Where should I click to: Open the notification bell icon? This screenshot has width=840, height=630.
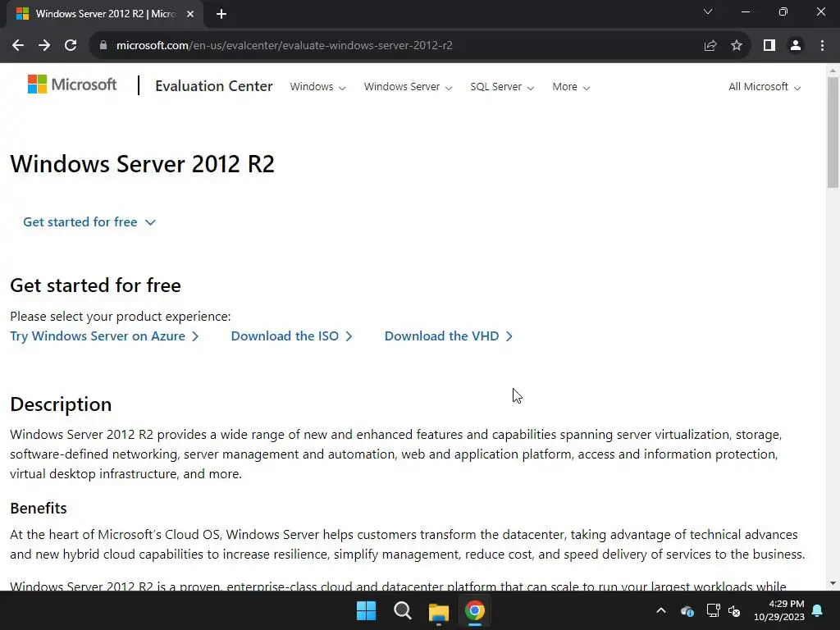[x=818, y=610]
